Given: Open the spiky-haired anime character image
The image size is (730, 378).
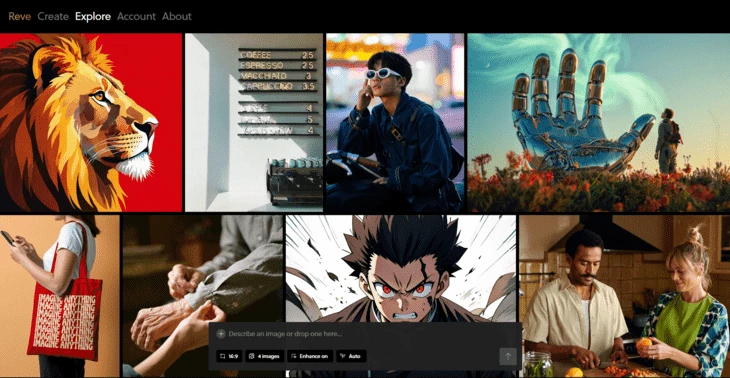Looking at the screenshot, I should pos(401,268).
